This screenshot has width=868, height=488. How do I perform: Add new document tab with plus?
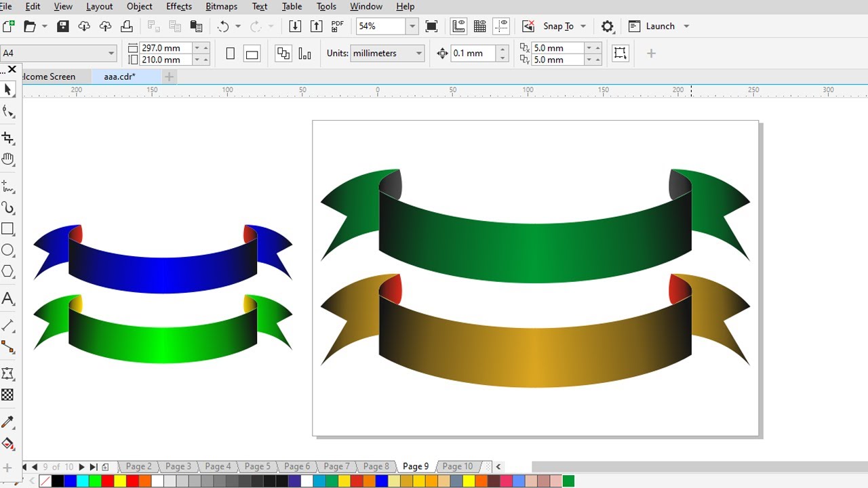pyautogui.click(x=170, y=77)
